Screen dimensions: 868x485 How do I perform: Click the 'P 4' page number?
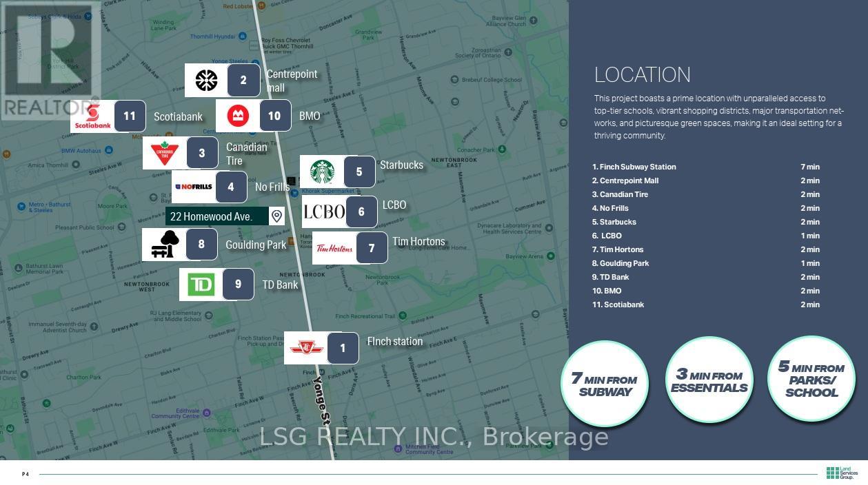(26, 474)
